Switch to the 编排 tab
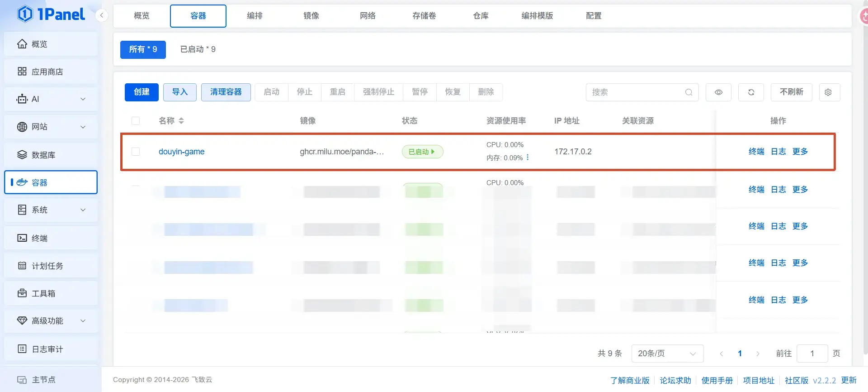The image size is (868, 392). [x=255, y=16]
